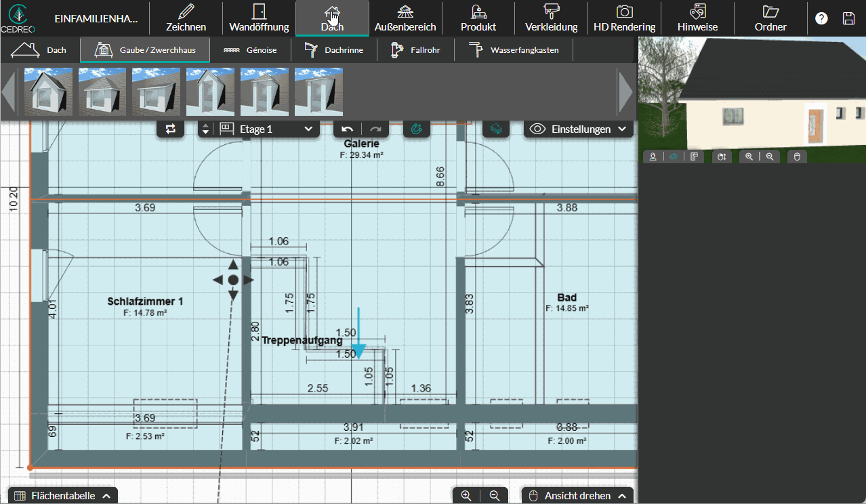The width and height of the screenshot is (866, 504).
Task: Open the Ansicht drehen menu
Action: tap(577, 496)
